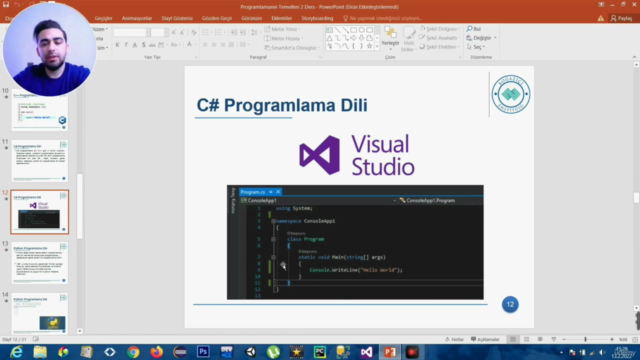Open Internet Explorer from taskbar

tap(16, 352)
